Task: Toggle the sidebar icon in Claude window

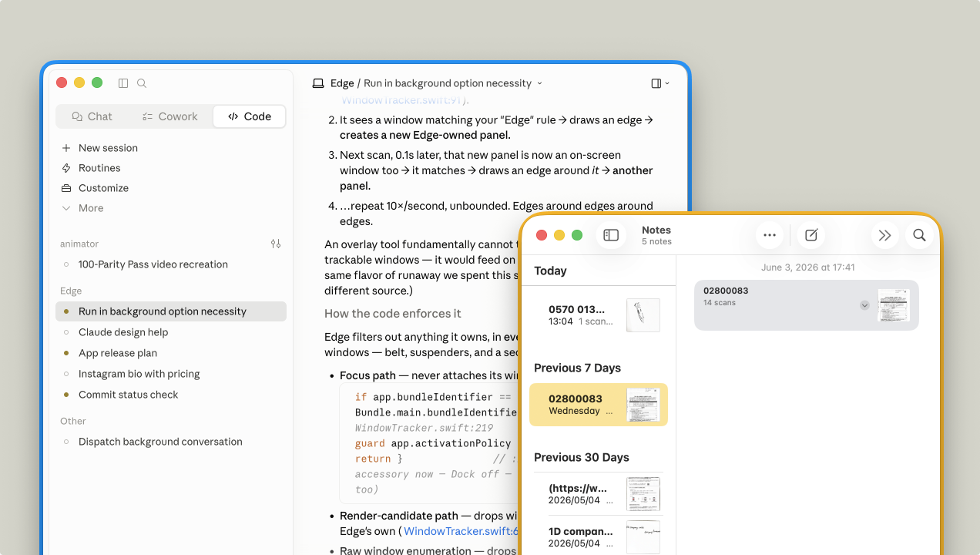Action: (x=123, y=83)
